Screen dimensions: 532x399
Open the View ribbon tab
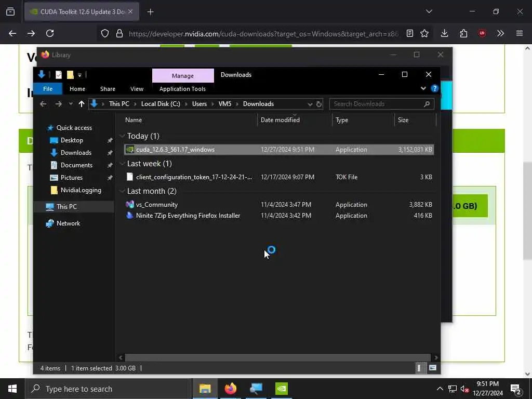(x=137, y=88)
